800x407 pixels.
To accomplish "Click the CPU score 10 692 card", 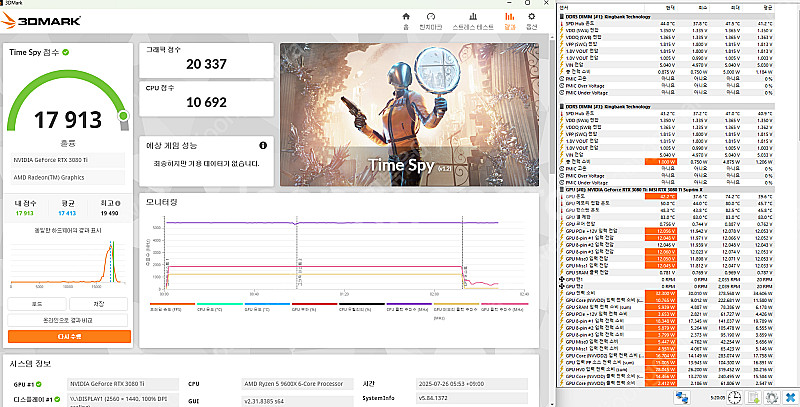I will [207, 98].
